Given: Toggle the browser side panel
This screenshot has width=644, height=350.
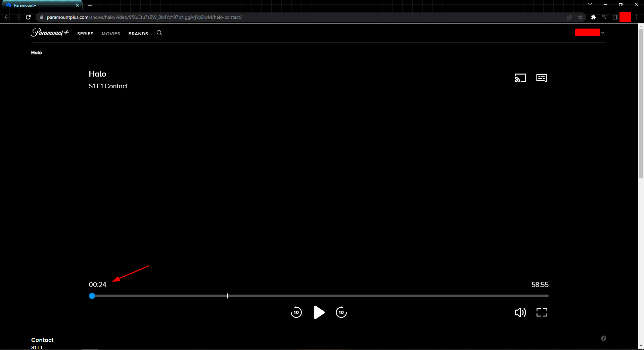Looking at the screenshot, I should pyautogui.click(x=615, y=17).
